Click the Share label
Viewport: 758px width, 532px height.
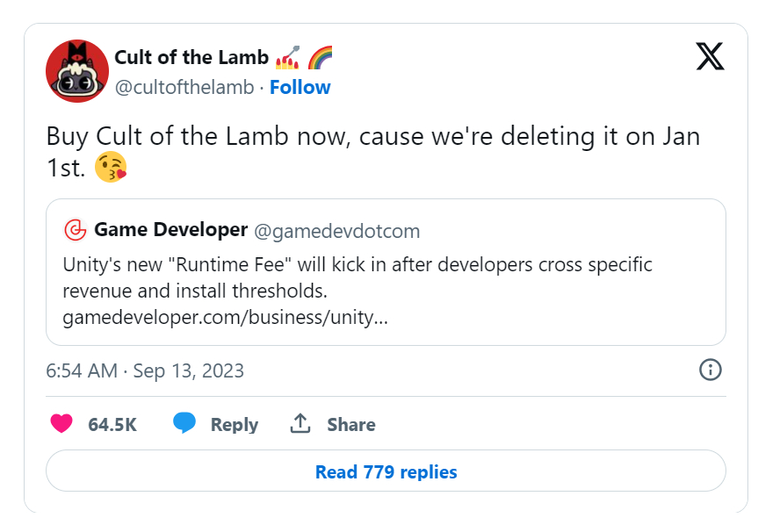(x=351, y=424)
